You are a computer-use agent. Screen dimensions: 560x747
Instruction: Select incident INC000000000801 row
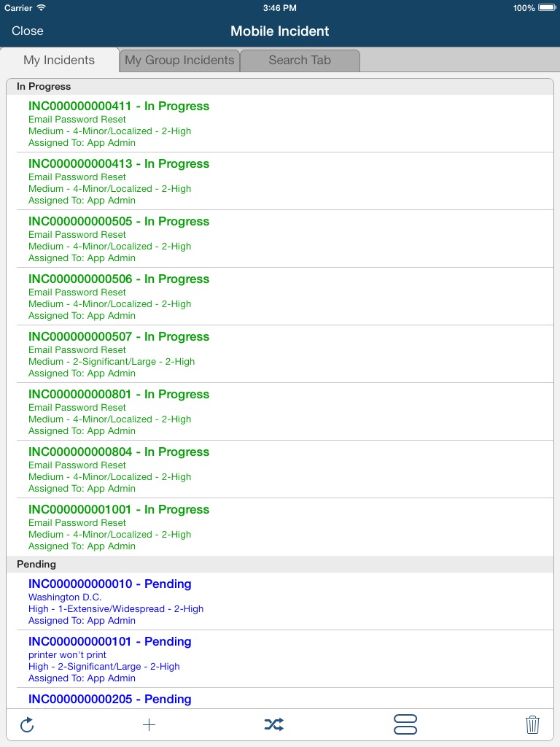click(x=279, y=411)
